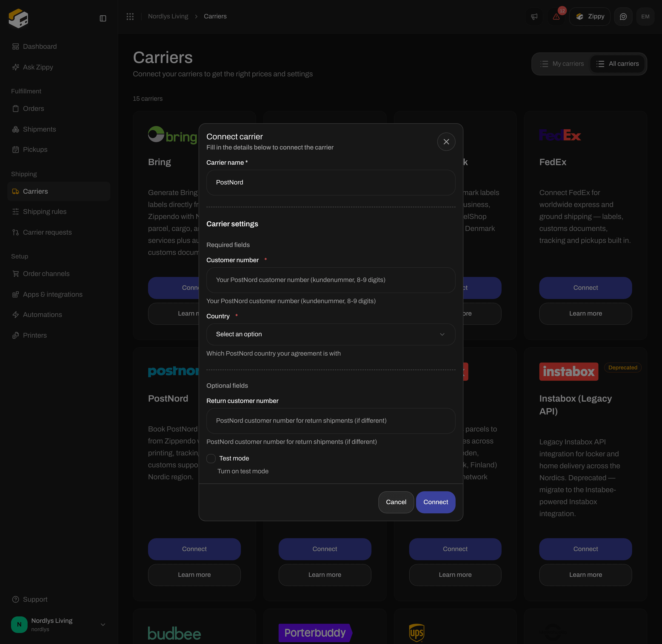Open the chat support bubble icon

(x=623, y=17)
